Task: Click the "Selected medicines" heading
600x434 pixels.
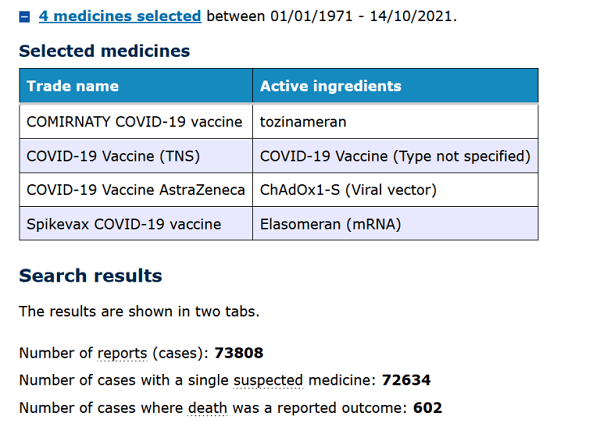Action: (x=104, y=51)
